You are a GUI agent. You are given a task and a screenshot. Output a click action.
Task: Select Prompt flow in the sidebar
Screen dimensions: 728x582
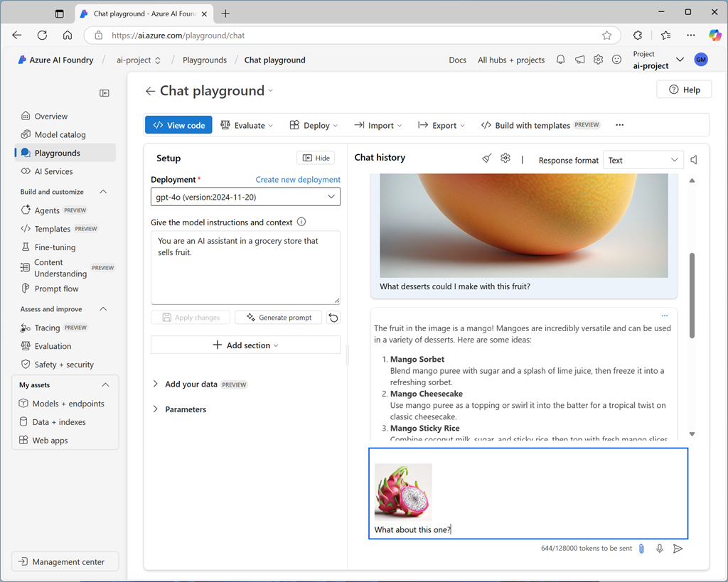point(53,289)
